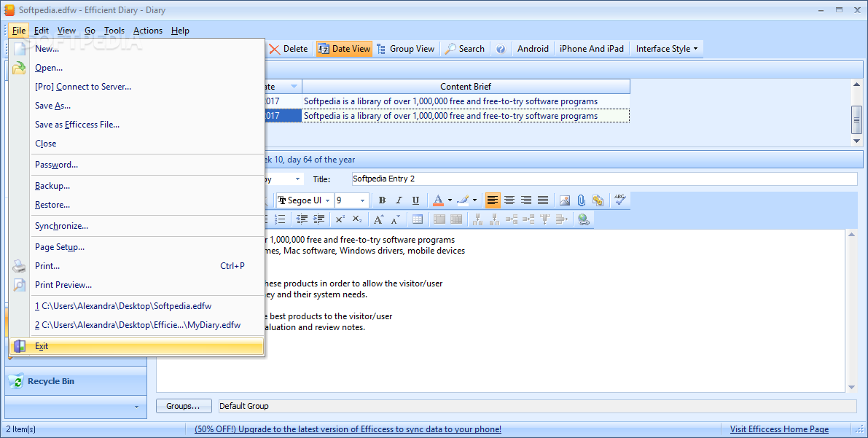Apply superscript formatting

[x=340, y=219]
